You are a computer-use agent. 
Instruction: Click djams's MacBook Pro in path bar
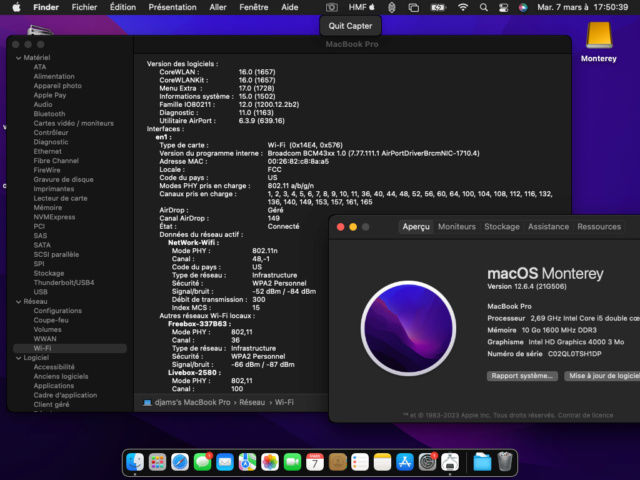coord(192,402)
